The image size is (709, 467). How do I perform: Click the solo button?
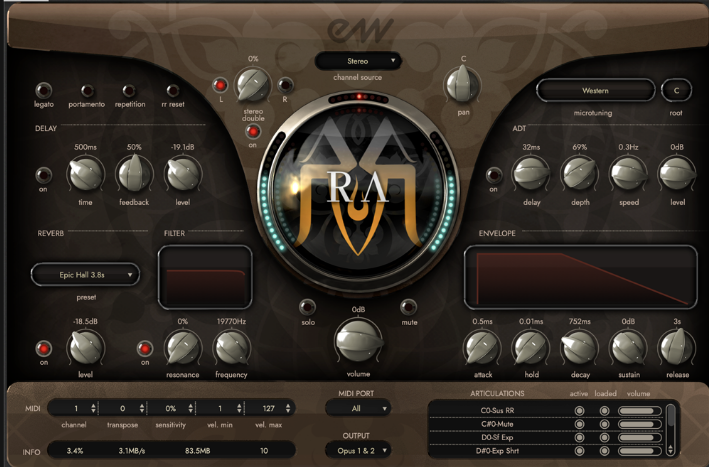[307, 307]
